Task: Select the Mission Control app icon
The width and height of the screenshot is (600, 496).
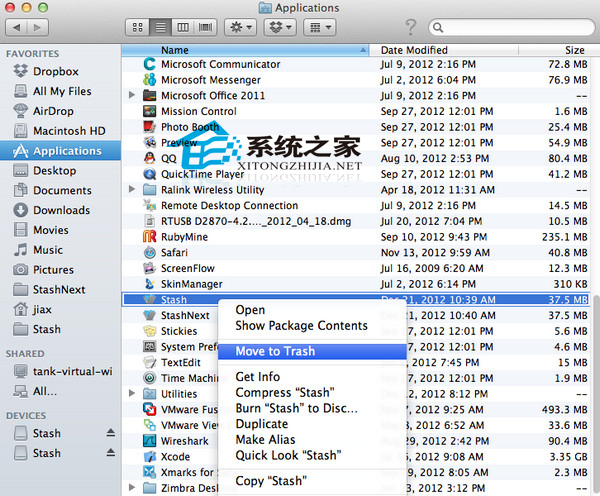Action: coord(149,111)
